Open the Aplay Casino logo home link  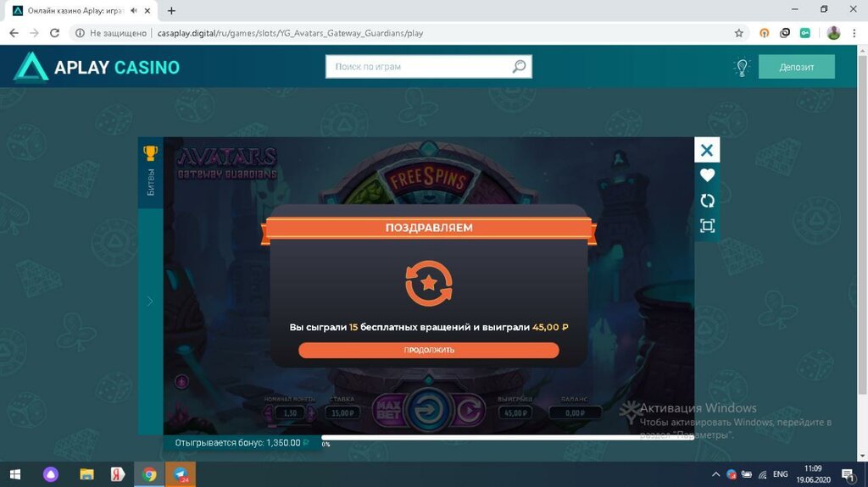point(97,67)
